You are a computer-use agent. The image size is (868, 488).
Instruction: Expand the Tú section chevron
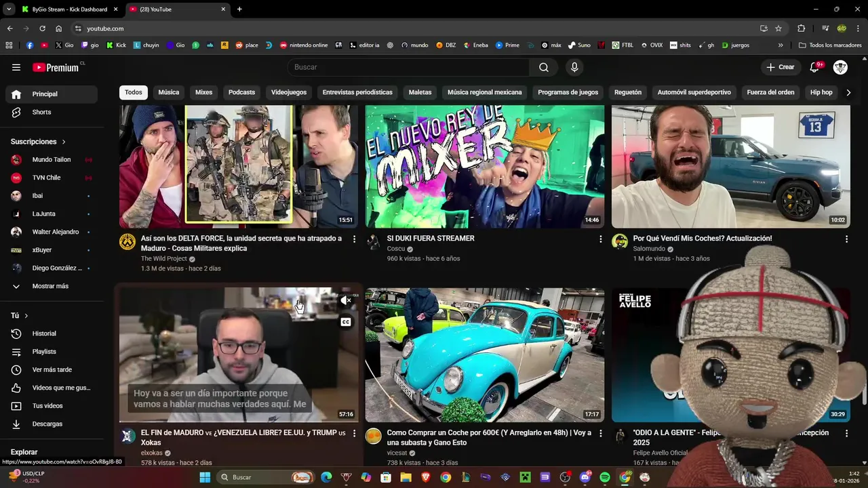26,316
